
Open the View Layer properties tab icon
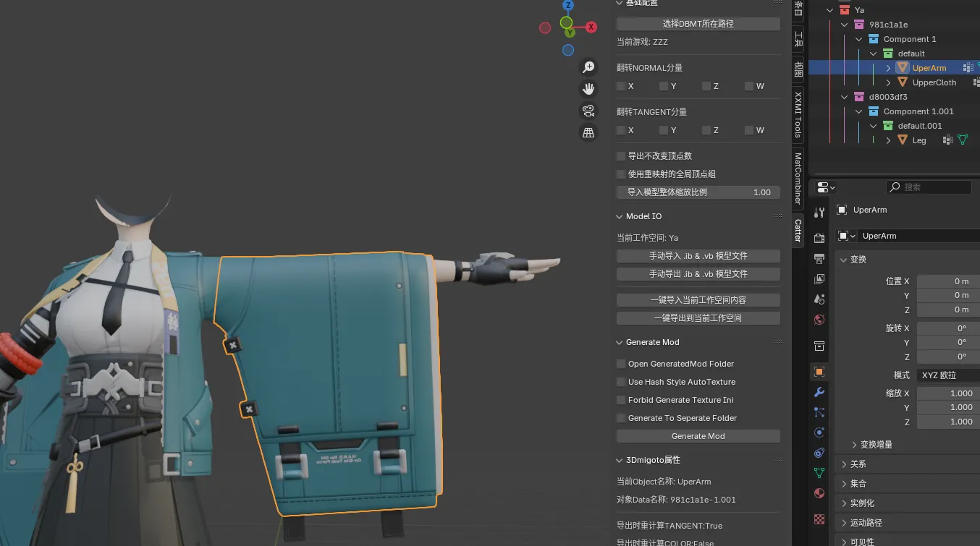point(819,279)
